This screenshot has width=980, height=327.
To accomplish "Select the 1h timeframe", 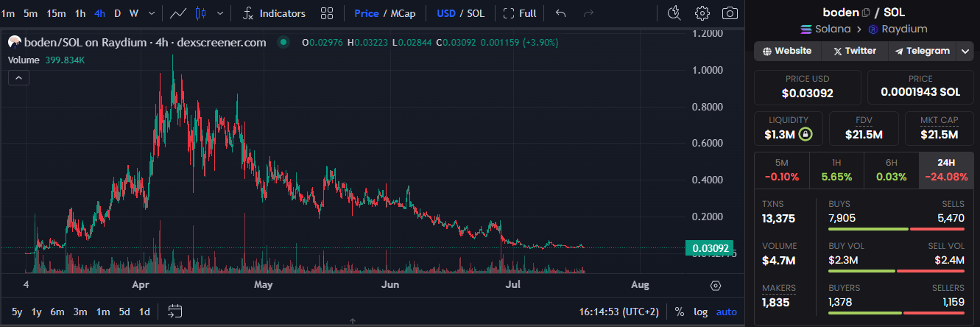I will [x=80, y=13].
